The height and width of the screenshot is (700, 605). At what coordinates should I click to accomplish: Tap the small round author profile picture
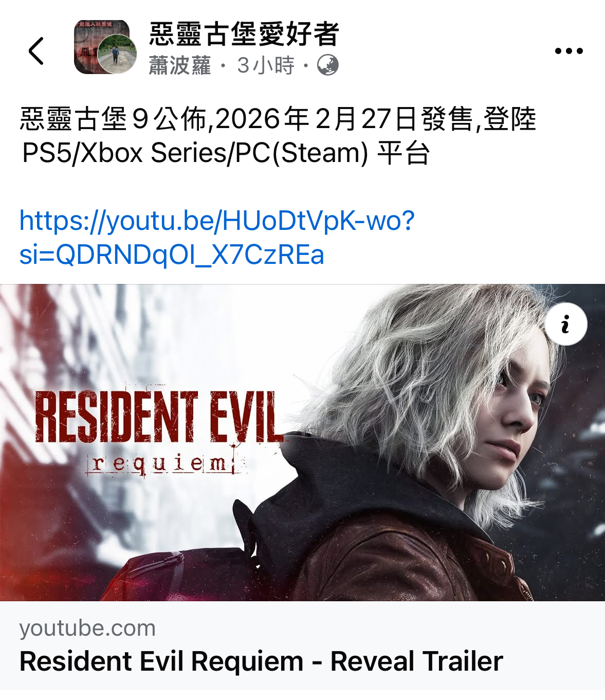click(117, 55)
